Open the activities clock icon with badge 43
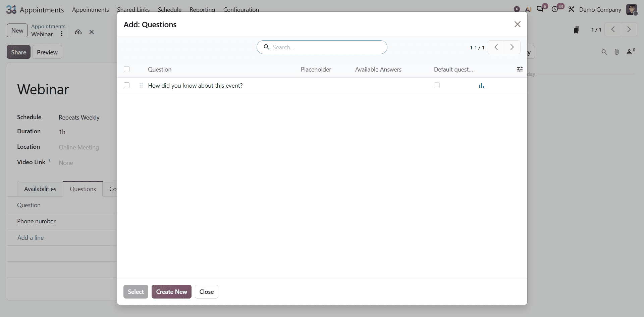The width and height of the screenshot is (644, 317). tap(555, 9)
